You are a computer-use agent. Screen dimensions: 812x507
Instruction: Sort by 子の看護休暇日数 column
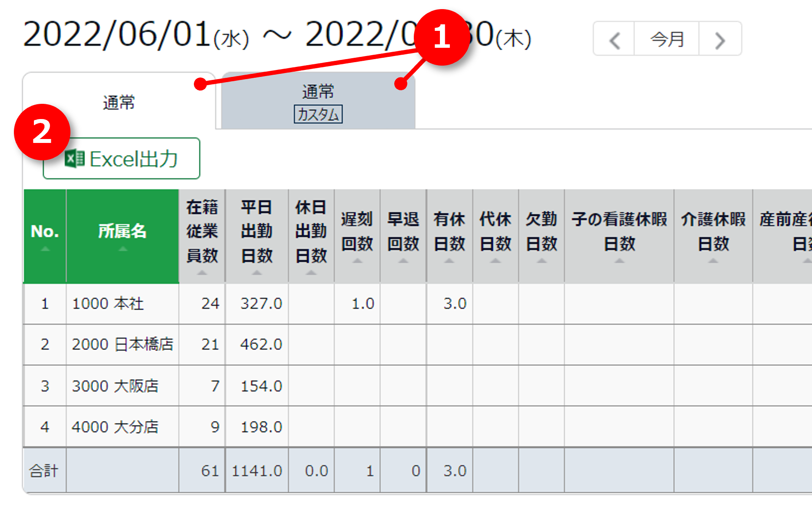click(x=619, y=236)
